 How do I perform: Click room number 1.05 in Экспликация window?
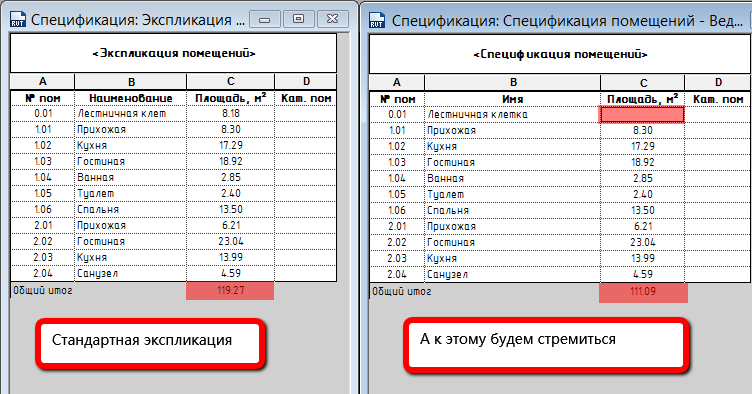point(43,194)
